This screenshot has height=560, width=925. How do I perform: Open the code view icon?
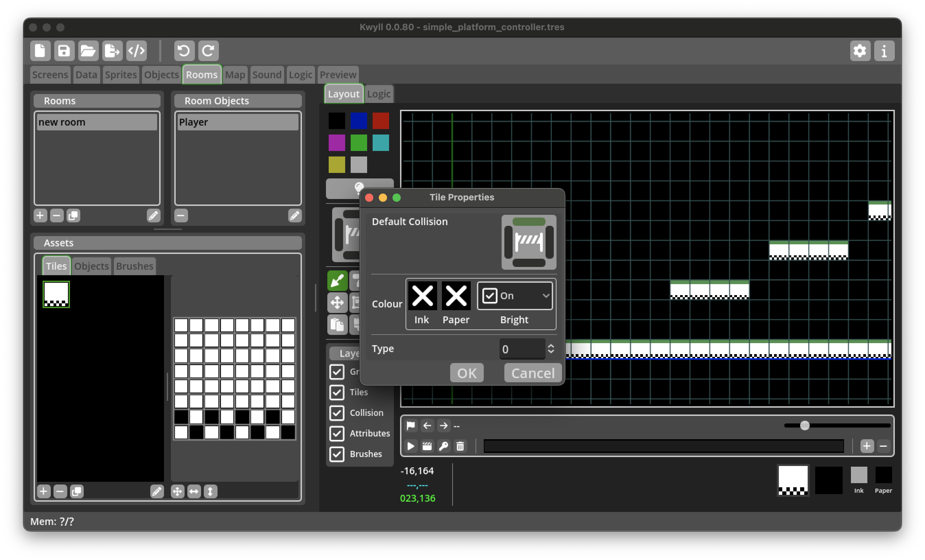pos(136,50)
